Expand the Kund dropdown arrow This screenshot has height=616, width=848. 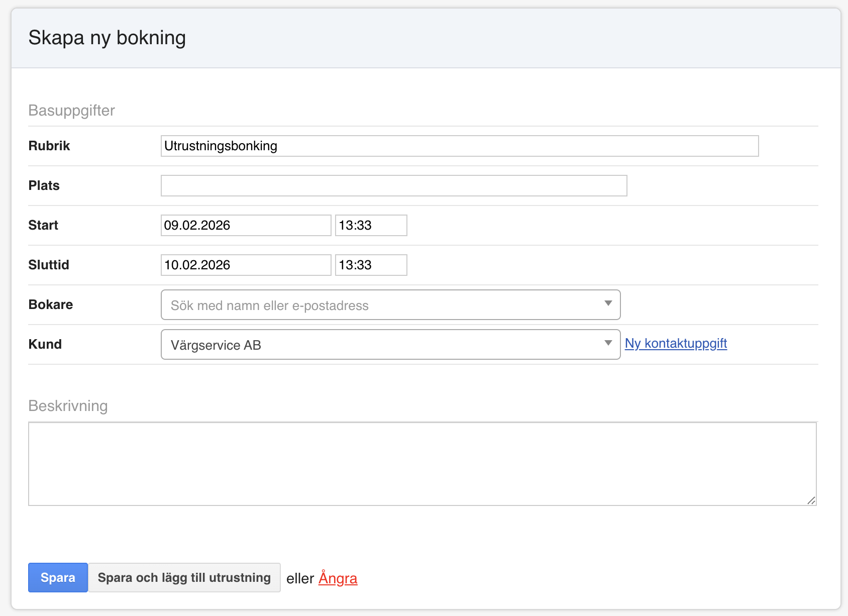point(608,343)
